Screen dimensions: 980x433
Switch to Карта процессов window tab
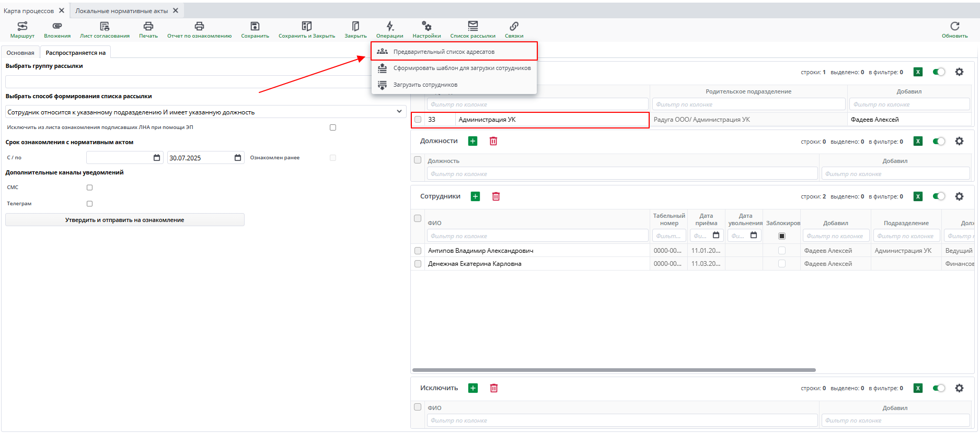pos(29,10)
